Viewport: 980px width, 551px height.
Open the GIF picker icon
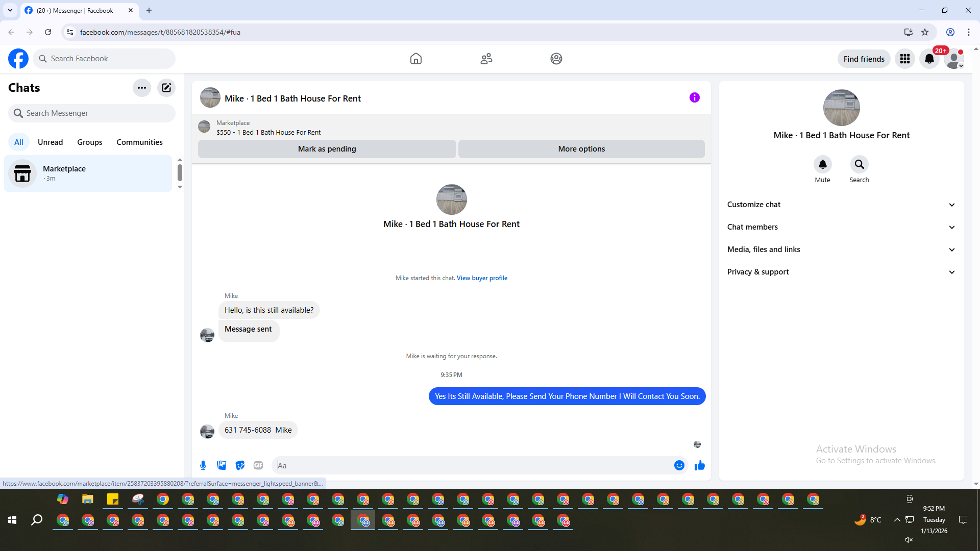click(x=258, y=465)
